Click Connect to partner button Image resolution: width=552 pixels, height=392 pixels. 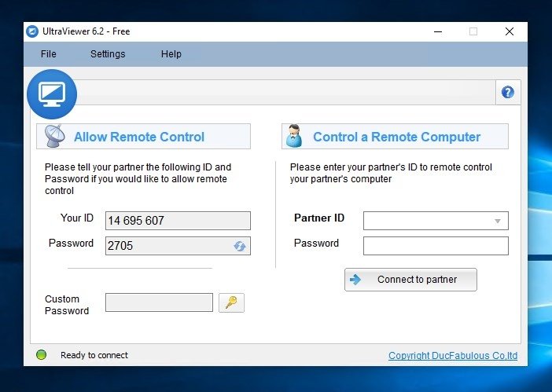(x=410, y=280)
